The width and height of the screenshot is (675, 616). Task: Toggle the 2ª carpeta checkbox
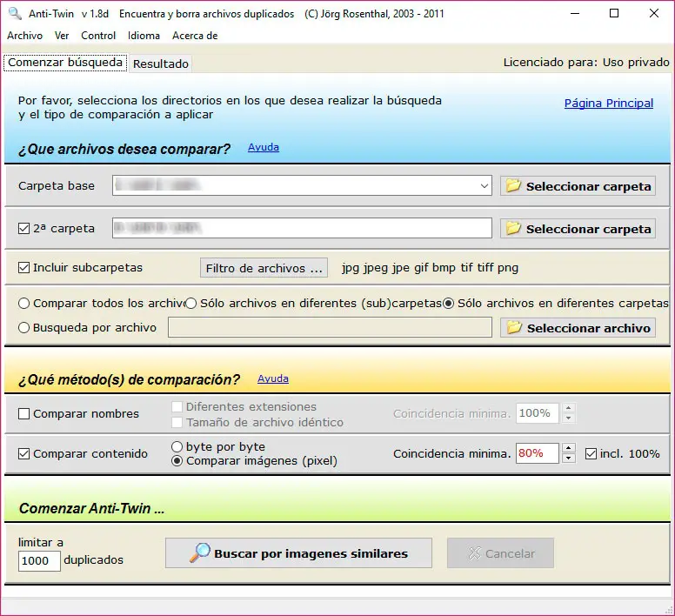23,229
